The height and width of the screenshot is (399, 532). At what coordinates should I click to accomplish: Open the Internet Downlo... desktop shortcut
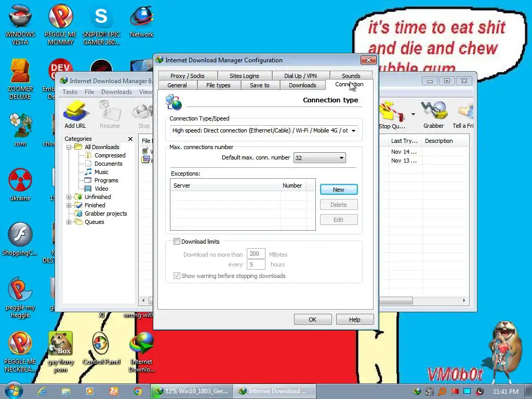pyautogui.click(x=141, y=352)
